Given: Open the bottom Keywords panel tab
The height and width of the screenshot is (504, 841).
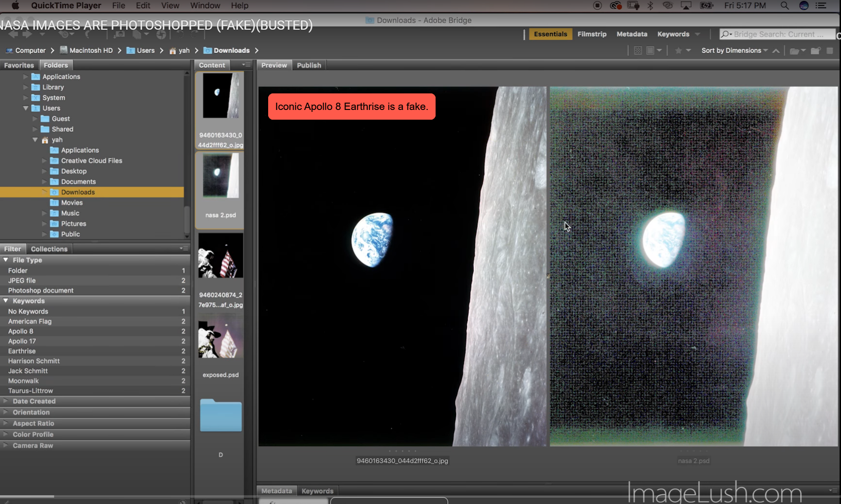Looking at the screenshot, I should coord(317,491).
